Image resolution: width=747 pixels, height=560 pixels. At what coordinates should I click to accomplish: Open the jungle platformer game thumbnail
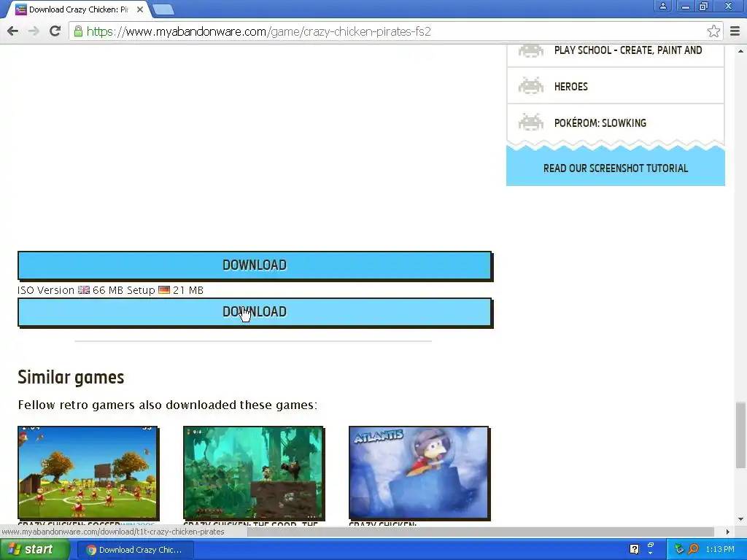253,472
